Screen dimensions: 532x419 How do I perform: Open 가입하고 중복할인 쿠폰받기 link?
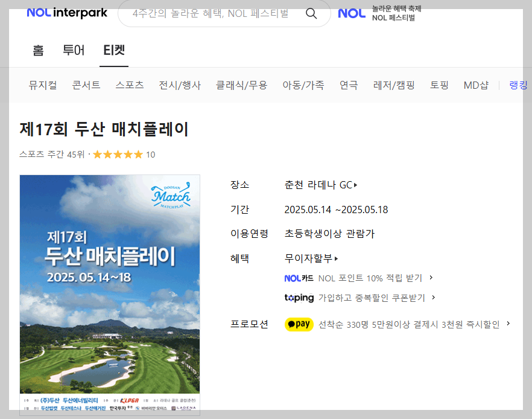(x=372, y=298)
